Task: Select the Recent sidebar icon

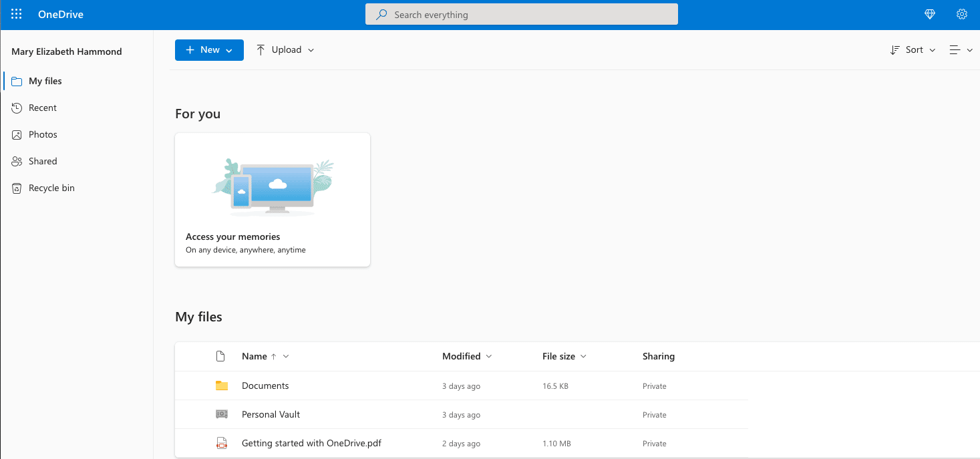Action: pos(16,108)
